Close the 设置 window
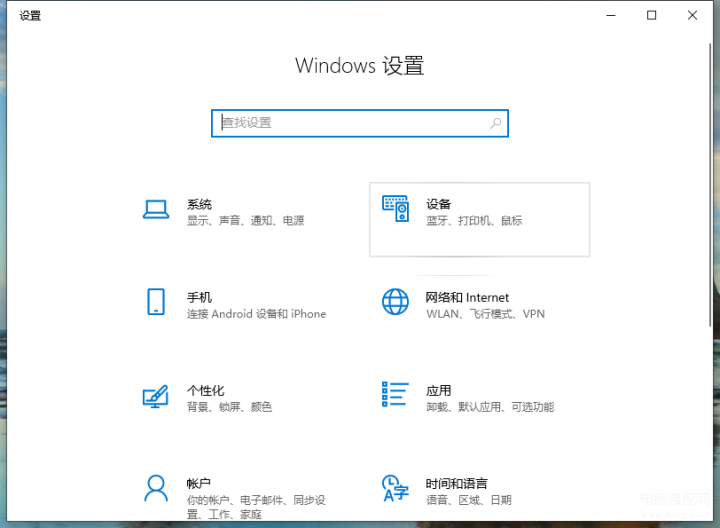The height and width of the screenshot is (528, 720). click(692, 16)
